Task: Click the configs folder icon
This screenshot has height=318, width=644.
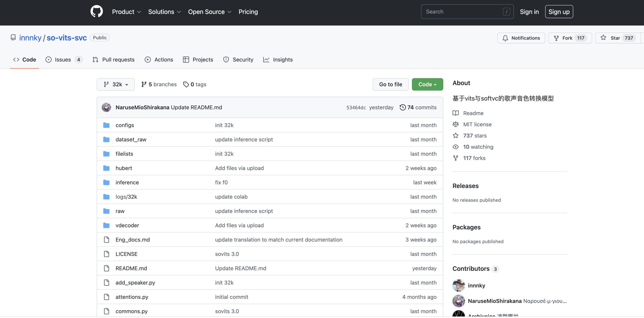Action: 106,125
